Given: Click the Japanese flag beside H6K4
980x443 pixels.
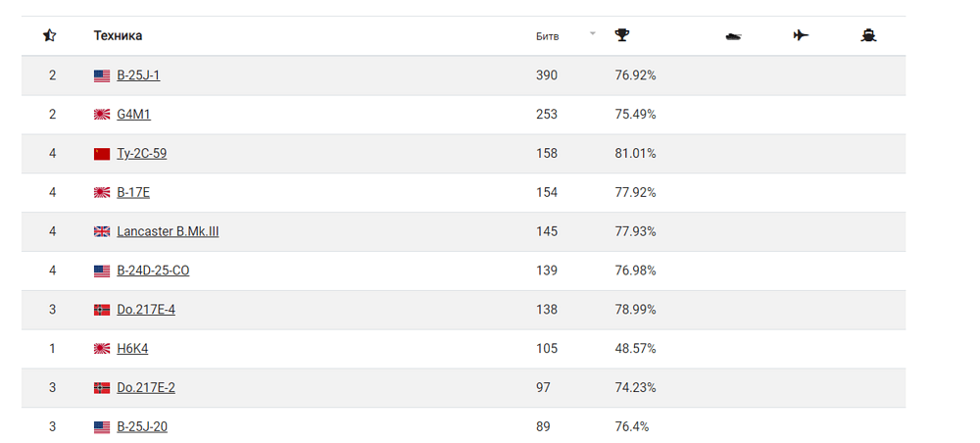Looking at the screenshot, I should point(102,349).
